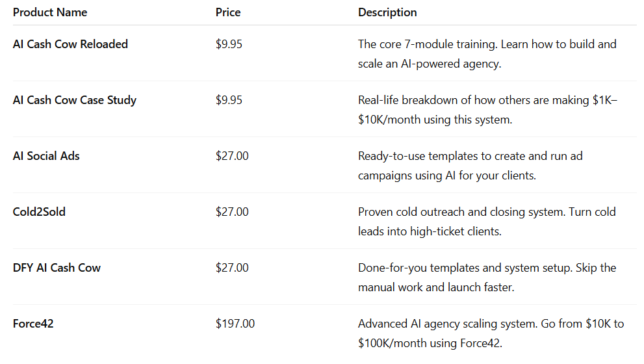Select AI Cash Cow Case Study name
This screenshot has width=644, height=364.
74,100
